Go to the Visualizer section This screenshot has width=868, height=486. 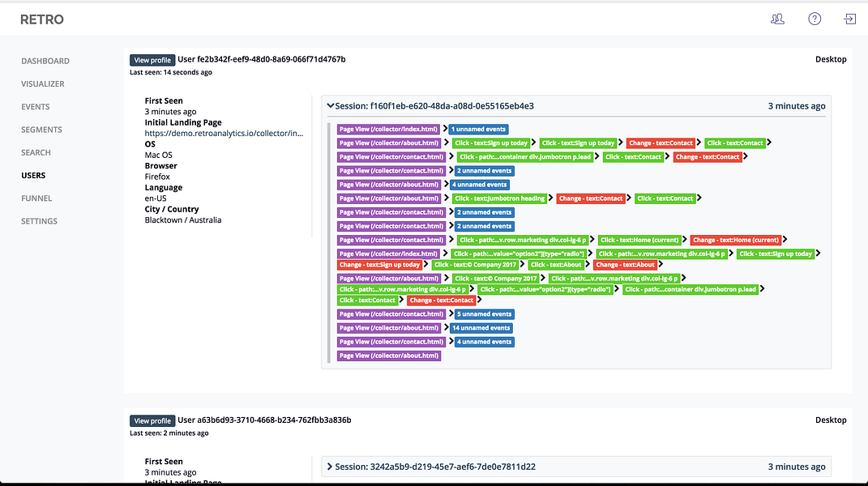(x=43, y=83)
